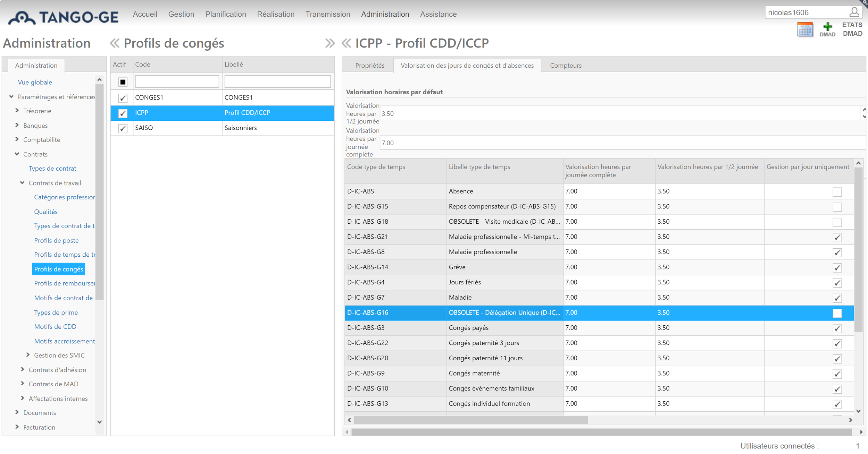Toggle Actif checkbox for CONGES1
This screenshot has height=454, width=868.
pos(123,98)
